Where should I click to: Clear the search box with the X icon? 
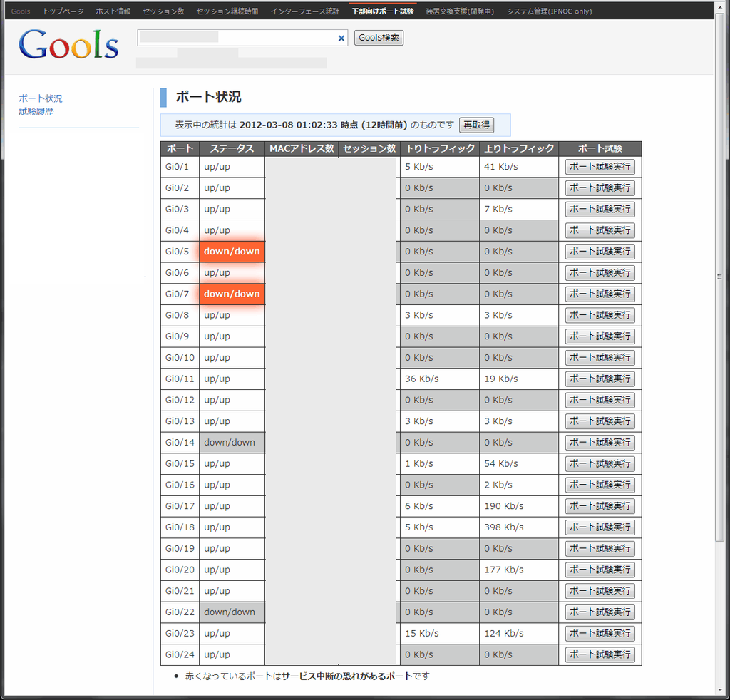pyautogui.click(x=341, y=38)
